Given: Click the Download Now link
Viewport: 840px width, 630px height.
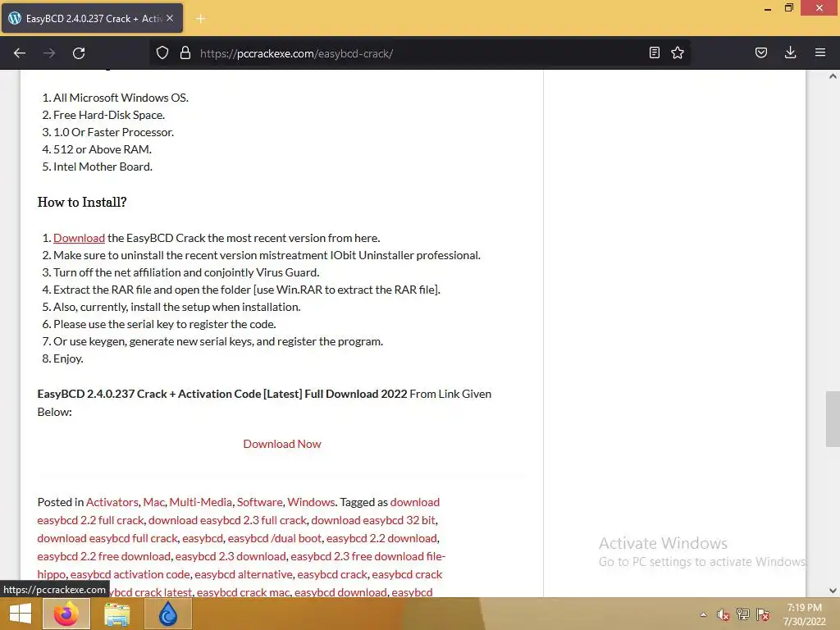Looking at the screenshot, I should click(282, 444).
